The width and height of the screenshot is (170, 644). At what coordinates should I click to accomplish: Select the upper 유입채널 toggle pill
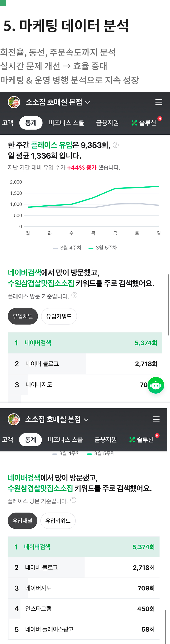click(x=23, y=316)
